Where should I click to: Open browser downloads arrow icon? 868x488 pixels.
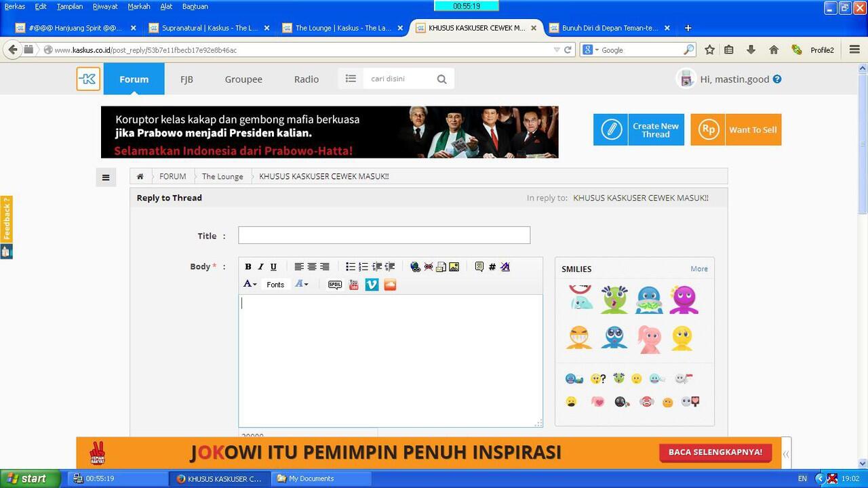[751, 49]
